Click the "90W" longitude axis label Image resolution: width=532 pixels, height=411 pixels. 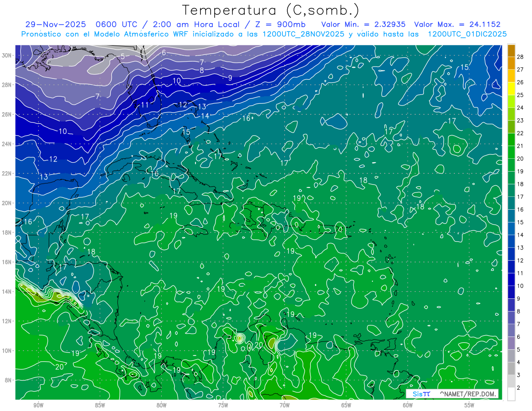[x=39, y=405]
